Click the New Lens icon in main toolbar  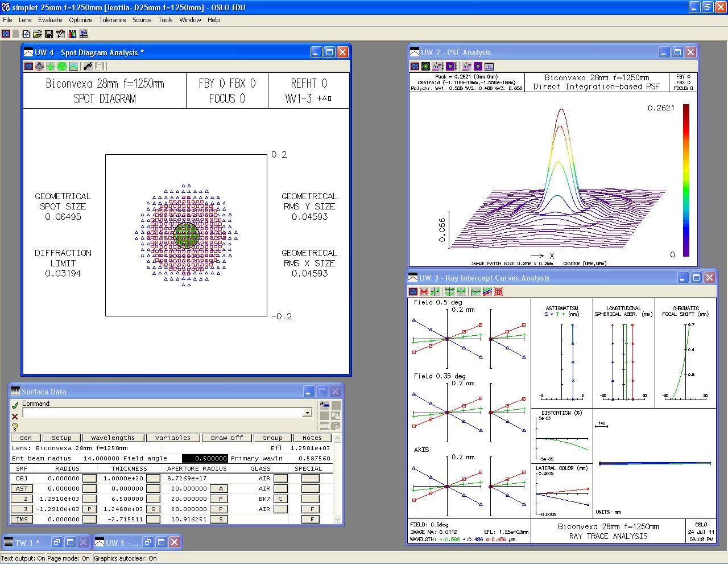pos(26,34)
